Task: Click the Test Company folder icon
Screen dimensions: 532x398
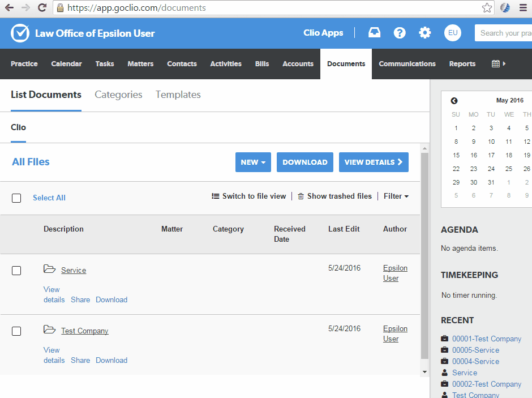Action: (50, 329)
